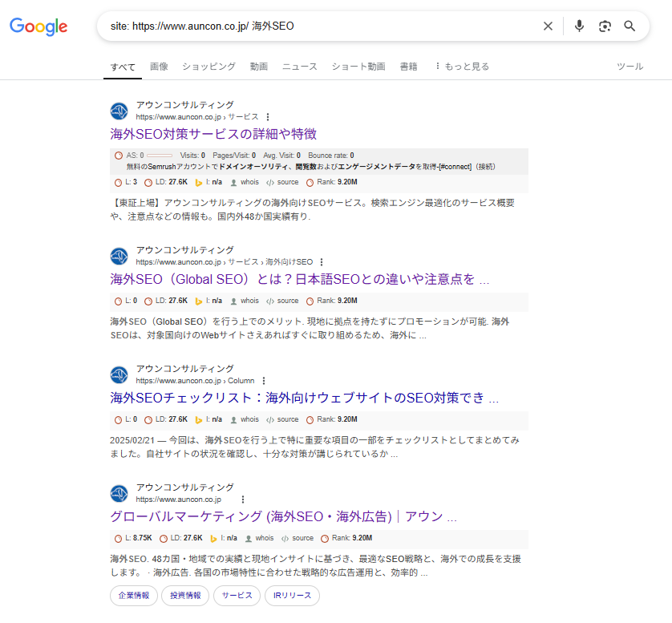Click the 投資情報 sitelink chip
This screenshot has width=672, height=623.
pyautogui.click(x=185, y=596)
